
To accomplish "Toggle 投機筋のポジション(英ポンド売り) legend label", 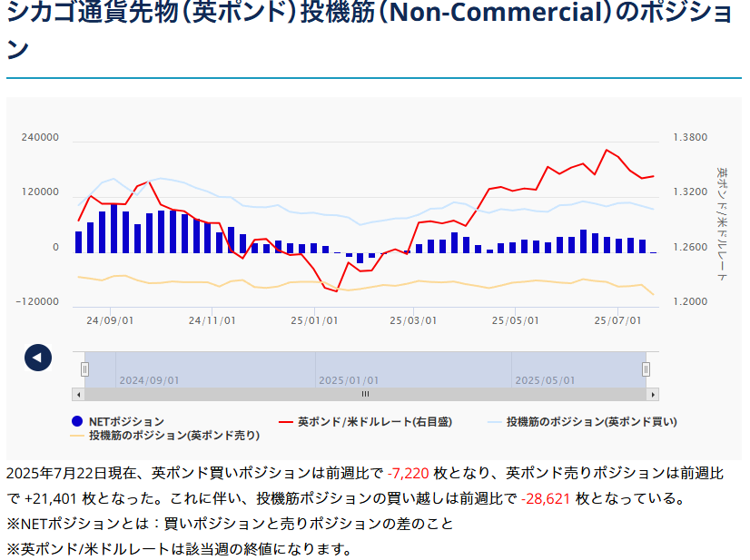I will [x=174, y=436].
